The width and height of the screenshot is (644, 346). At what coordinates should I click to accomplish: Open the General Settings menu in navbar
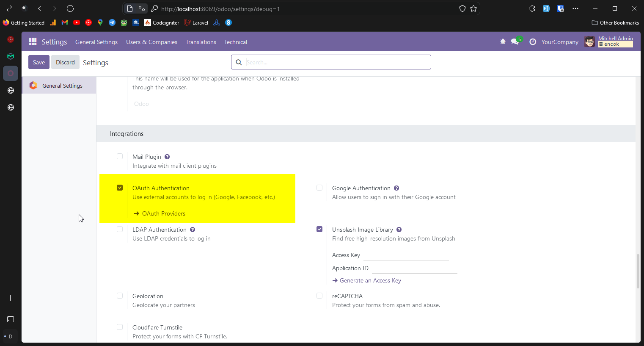pos(96,42)
